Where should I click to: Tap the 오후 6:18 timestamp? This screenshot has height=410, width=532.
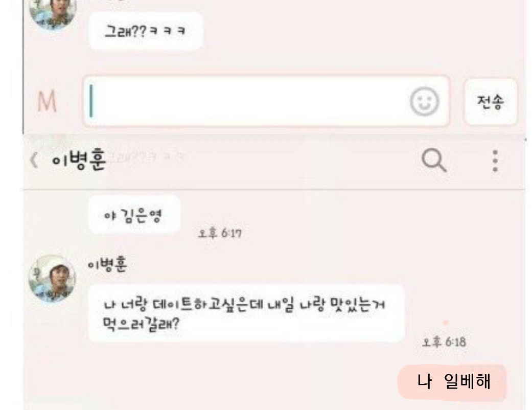444,342
